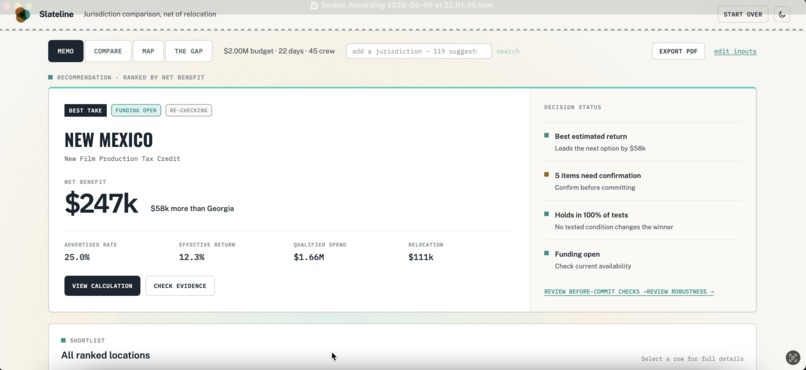This screenshot has width=806, height=370.
Task: Click the 'All ranked locations' heading
Action: pyautogui.click(x=105, y=356)
